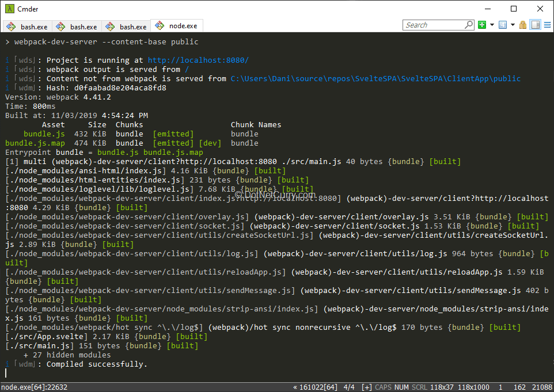
Task: Click the html-entities/index.js module line
Action: [157, 180]
